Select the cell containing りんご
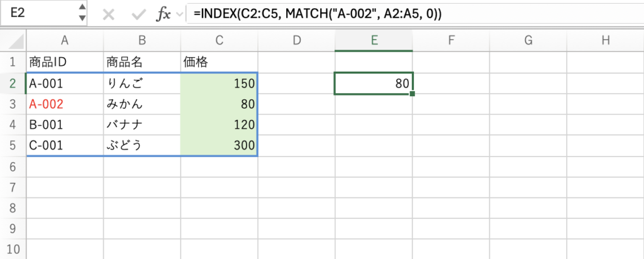Screen dimensions: 644x259 pos(142,83)
